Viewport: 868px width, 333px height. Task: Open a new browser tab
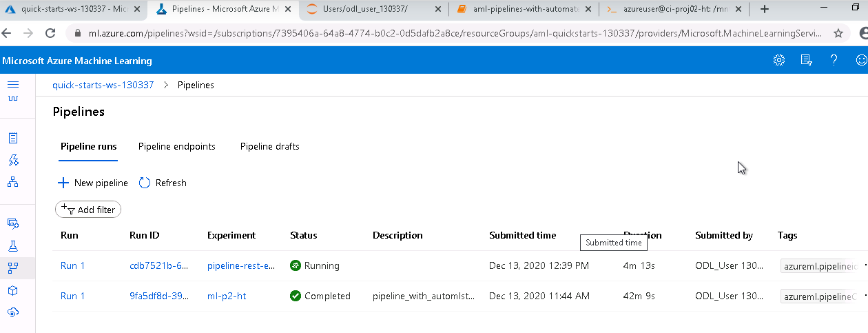point(764,9)
